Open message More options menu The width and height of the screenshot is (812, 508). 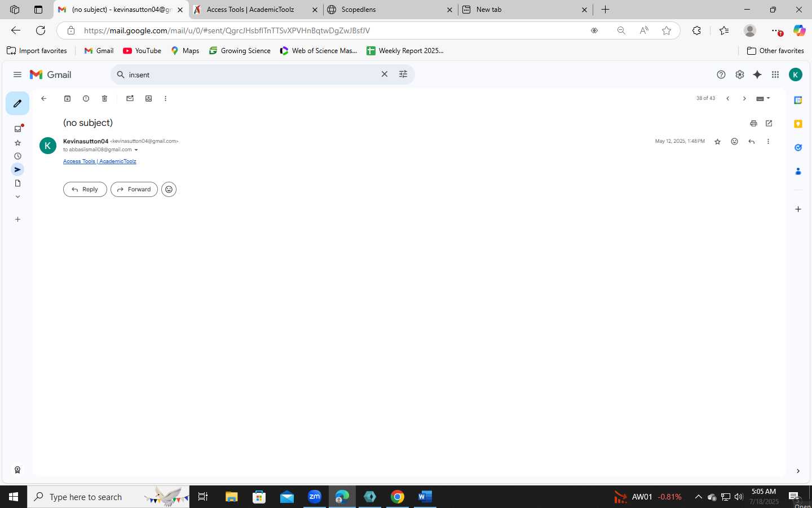coord(768,142)
